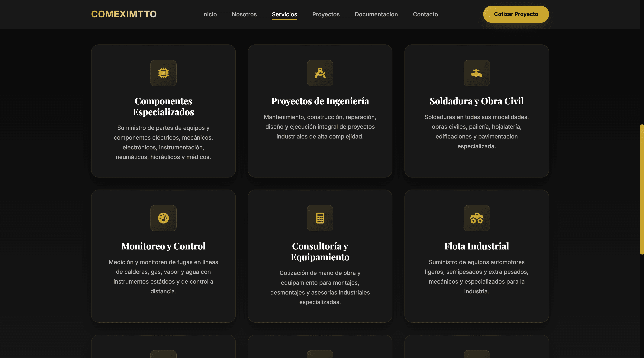Open the Proyectos section
644x358 pixels.
(326, 14)
